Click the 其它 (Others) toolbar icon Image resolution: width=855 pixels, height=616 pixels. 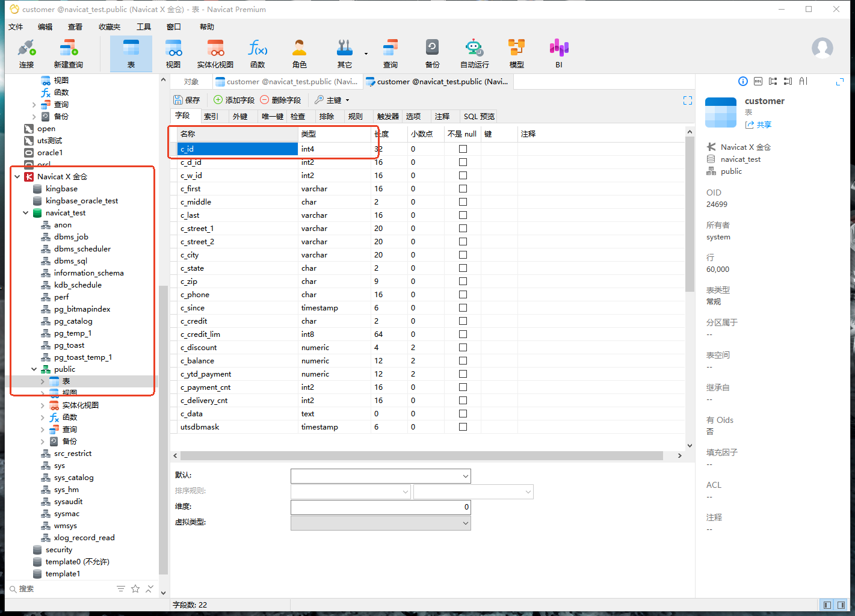pyautogui.click(x=345, y=54)
